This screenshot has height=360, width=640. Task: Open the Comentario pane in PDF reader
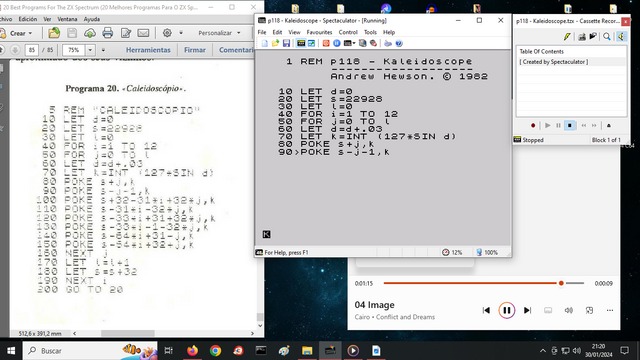click(237, 50)
